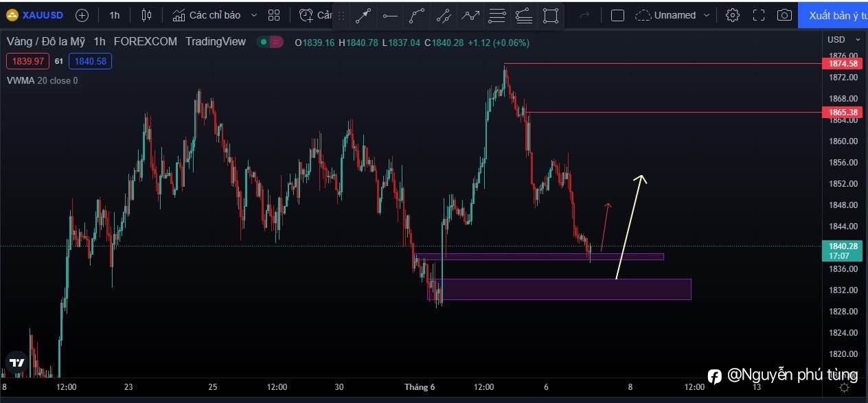
Task: Click the H1840.78 high value
Action: click(x=358, y=43)
